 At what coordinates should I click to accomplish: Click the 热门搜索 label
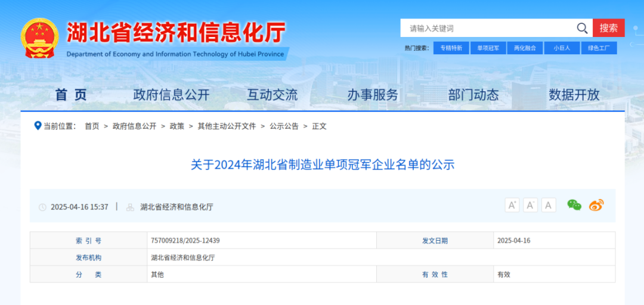(x=416, y=48)
